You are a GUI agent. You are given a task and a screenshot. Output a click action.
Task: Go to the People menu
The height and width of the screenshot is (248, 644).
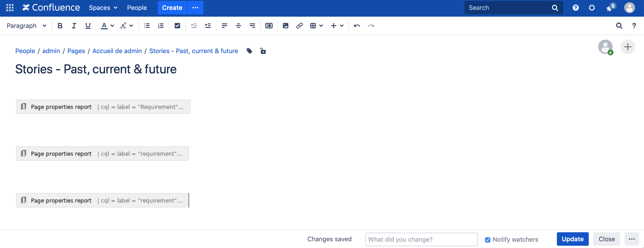[x=137, y=7]
